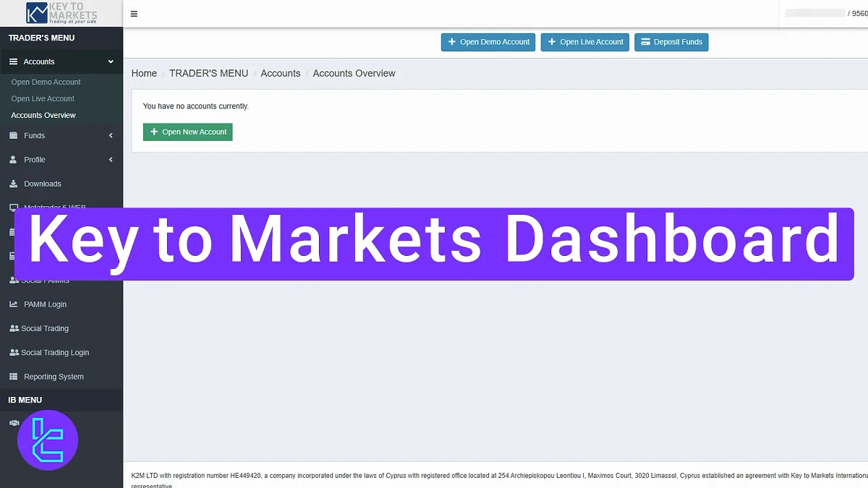Select the Downloads icon in sidebar

pos(14,184)
